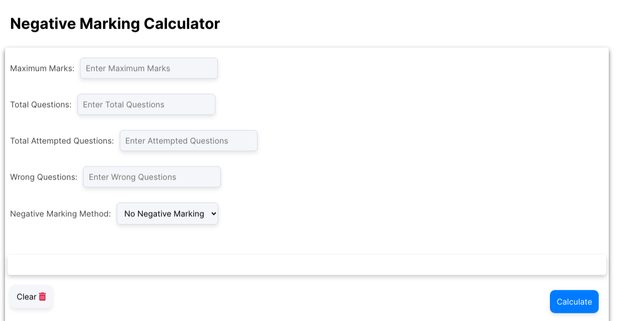Click the red trash icon in Clear
644x321 pixels.
tap(42, 297)
